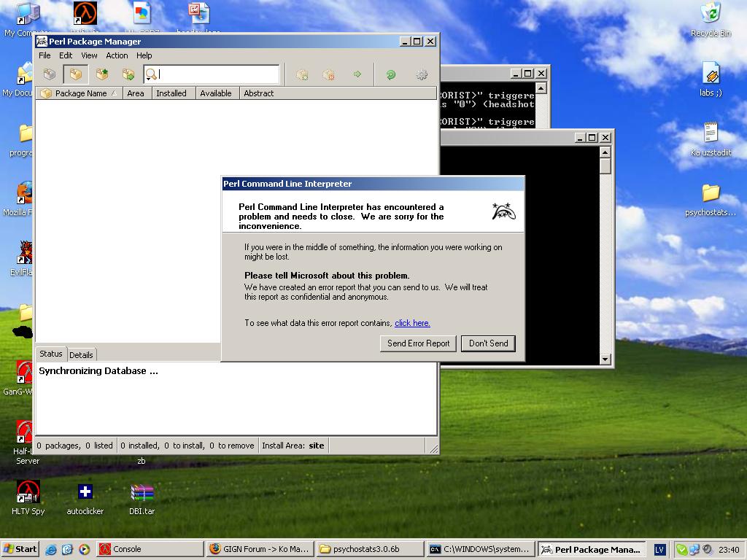Screen dimensions: 747x560
Task: Click the 'Install Area: site' status bar entry
Action: (293, 446)
